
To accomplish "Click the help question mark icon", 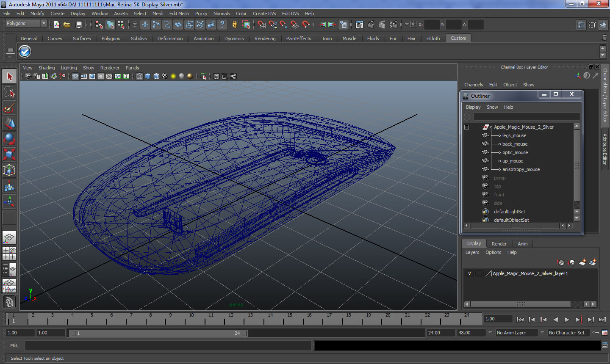I will (222, 25).
